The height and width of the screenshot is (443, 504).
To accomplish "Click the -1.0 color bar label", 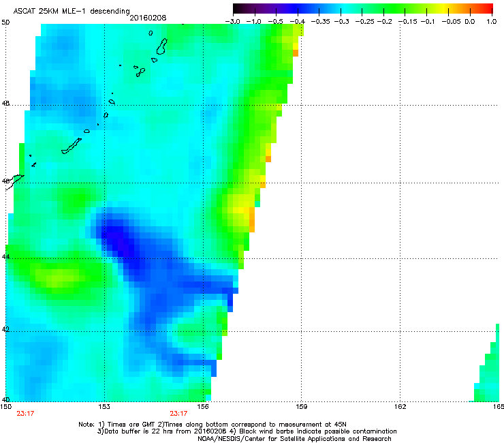I will pos(253,22).
